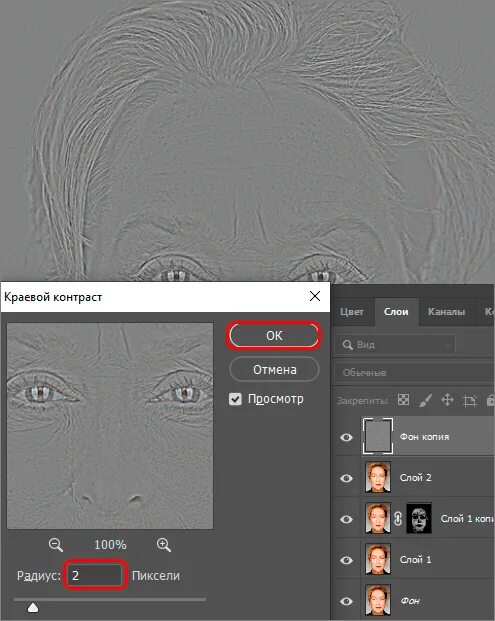The image size is (495, 621).
Task: Hide the Фон background layer
Action: [346, 601]
